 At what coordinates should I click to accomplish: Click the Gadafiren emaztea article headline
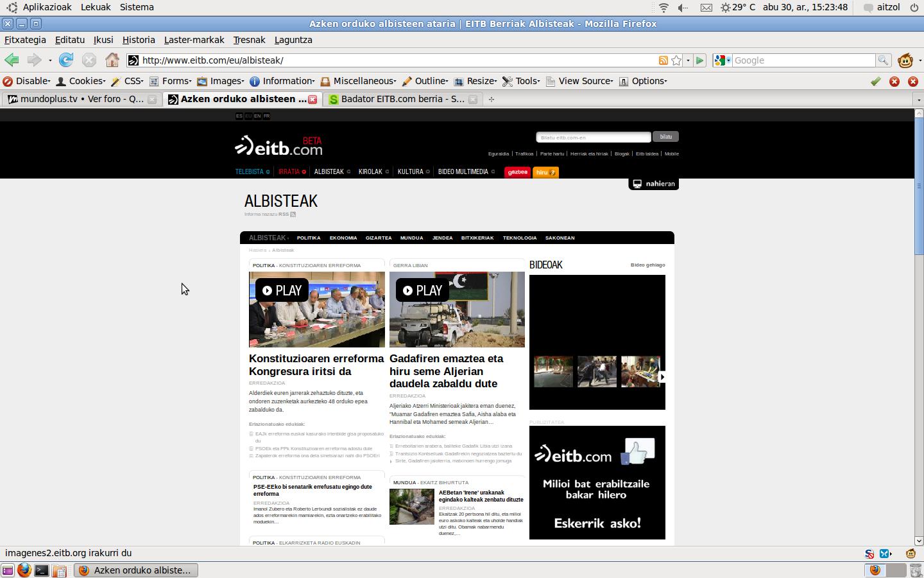446,371
